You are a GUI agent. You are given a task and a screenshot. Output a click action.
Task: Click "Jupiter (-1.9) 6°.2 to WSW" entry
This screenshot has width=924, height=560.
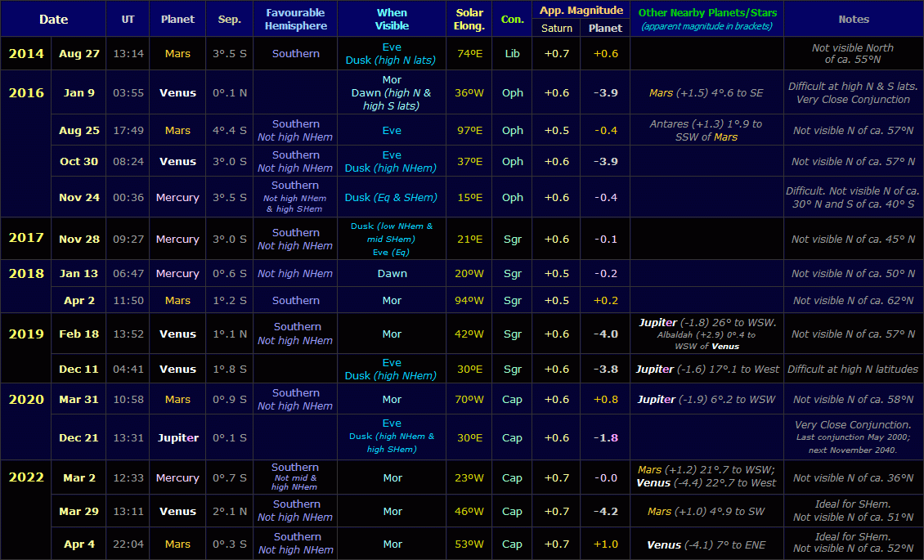706,399
